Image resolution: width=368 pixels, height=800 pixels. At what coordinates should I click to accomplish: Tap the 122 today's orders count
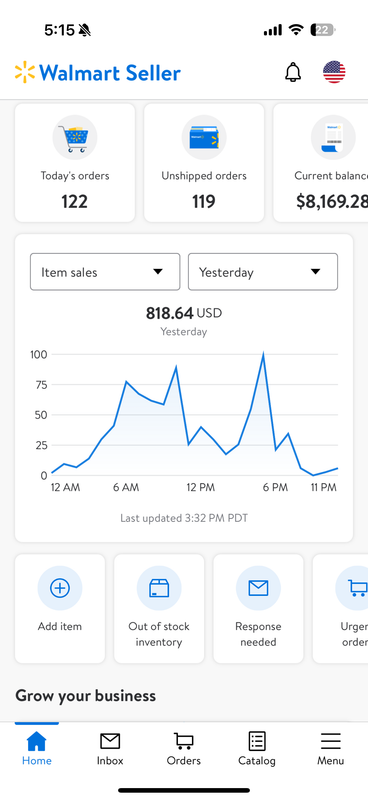pos(75,202)
